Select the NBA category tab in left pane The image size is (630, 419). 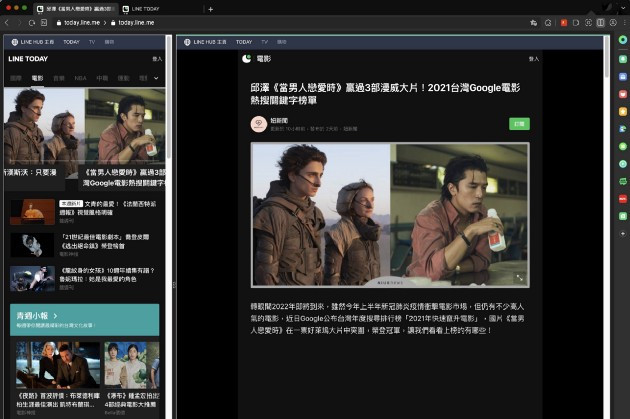80,78
